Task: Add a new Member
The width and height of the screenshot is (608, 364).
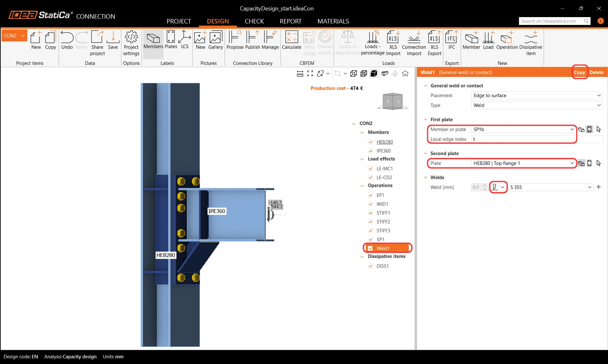Action: pyautogui.click(x=471, y=40)
